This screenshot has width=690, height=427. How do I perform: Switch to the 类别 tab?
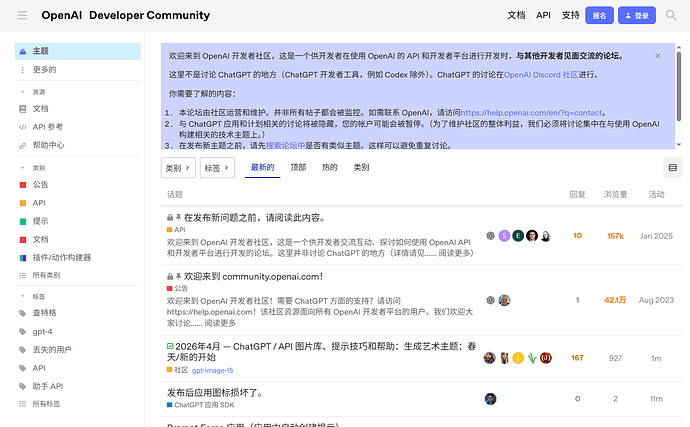click(x=361, y=167)
